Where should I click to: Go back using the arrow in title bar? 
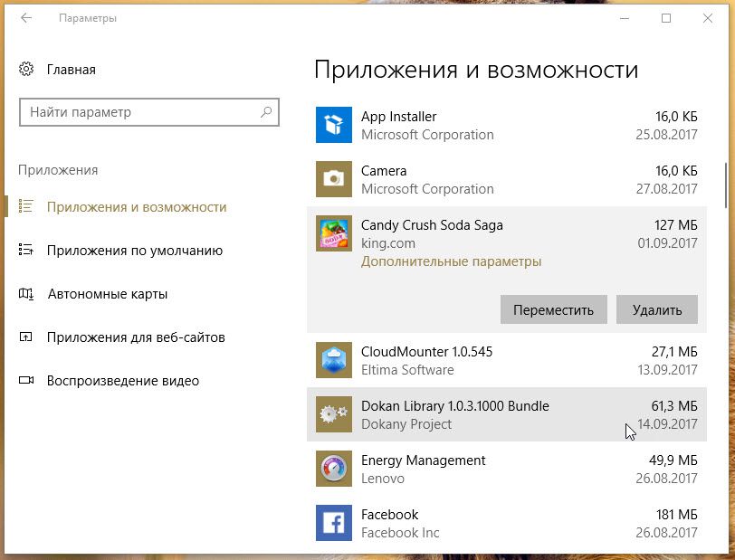point(26,18)
